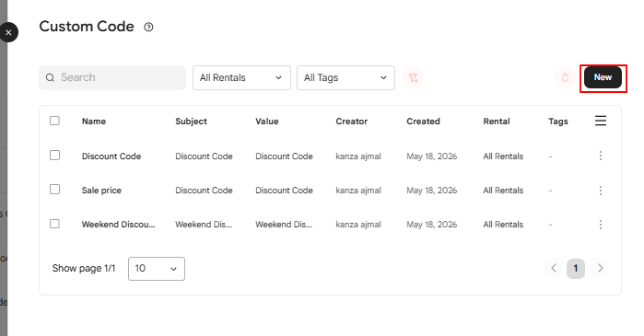Select page 1 in pagination
Viewport: 644px width, 336px height.
(576, 269)
